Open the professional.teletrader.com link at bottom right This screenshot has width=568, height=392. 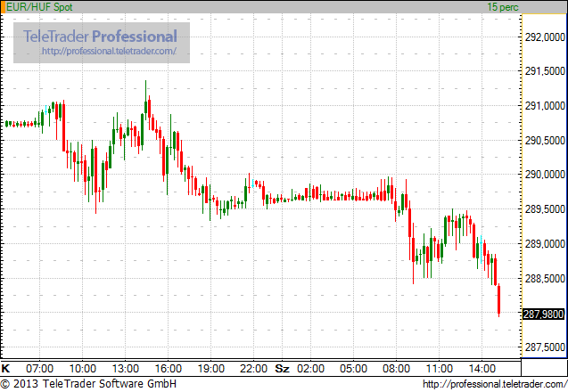tap(495, 384)
